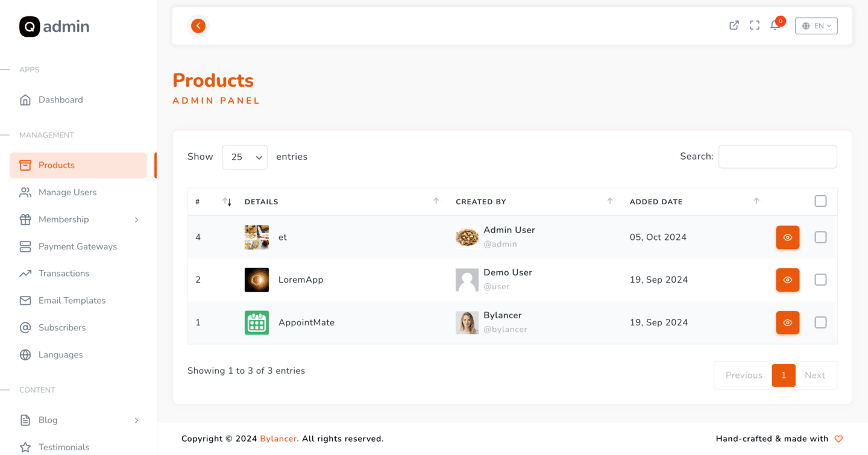The height and width of the screenshot is (455, 868).
Task: Toggle the fullscreen icon in the header
Action: pos(755,25)
